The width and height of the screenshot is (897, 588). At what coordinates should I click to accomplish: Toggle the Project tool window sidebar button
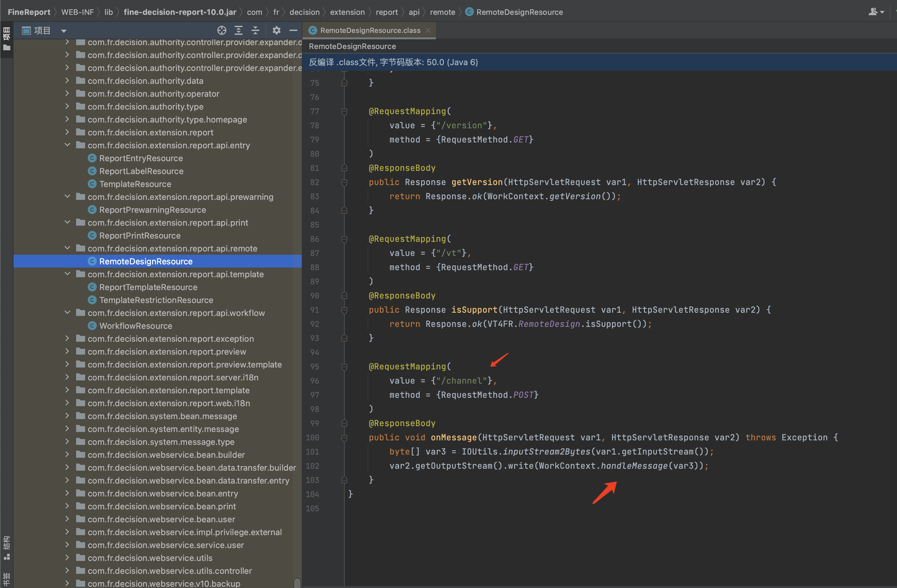[x=6, y=38]
